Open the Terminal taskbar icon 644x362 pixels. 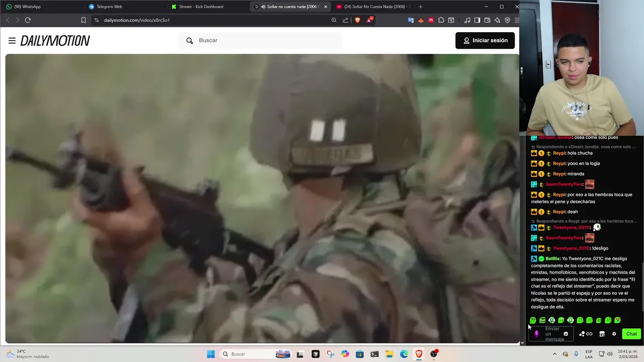click(374, 354)
